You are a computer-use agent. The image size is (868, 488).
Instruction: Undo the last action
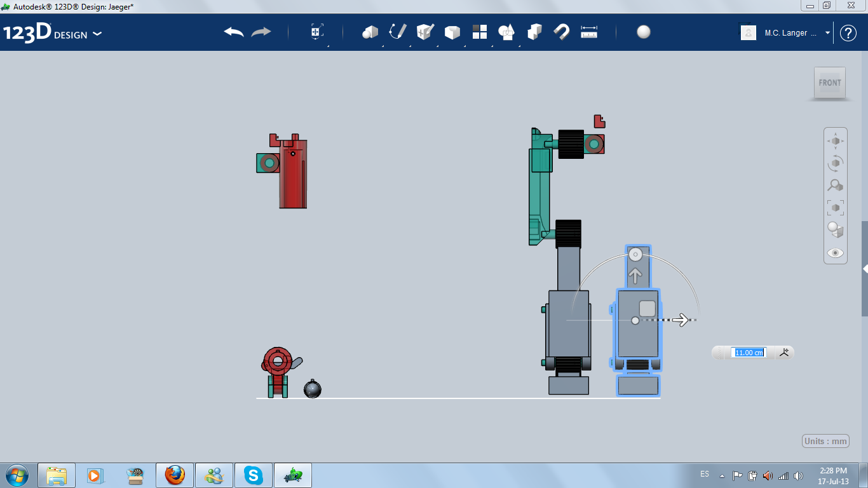234,32
